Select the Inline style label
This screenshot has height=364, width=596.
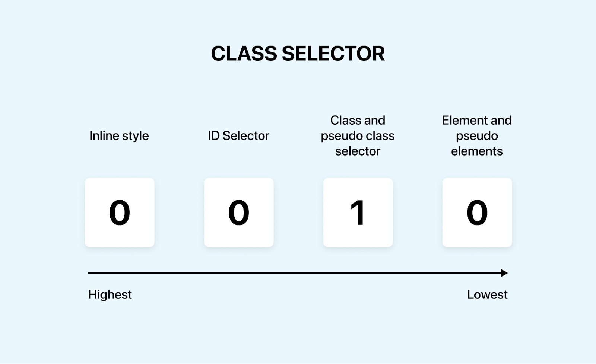tap(119, 136)
